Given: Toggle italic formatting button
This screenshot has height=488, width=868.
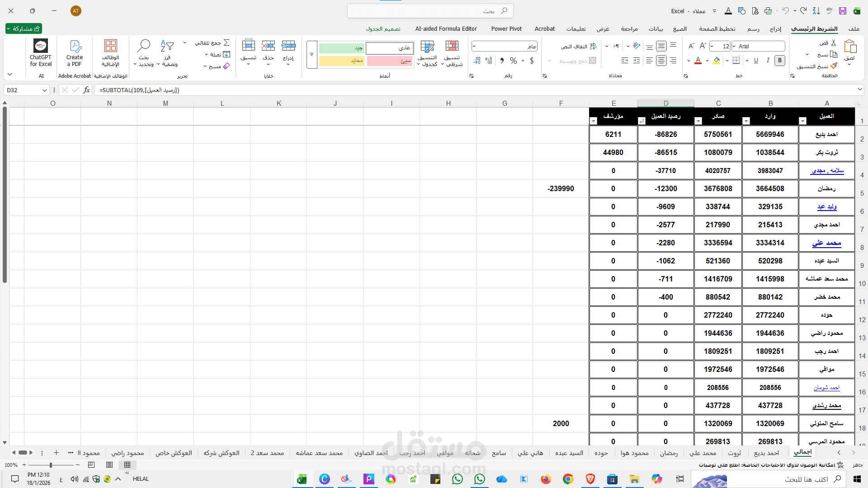Looking at the screenshot, I should (x=768, y=61).
